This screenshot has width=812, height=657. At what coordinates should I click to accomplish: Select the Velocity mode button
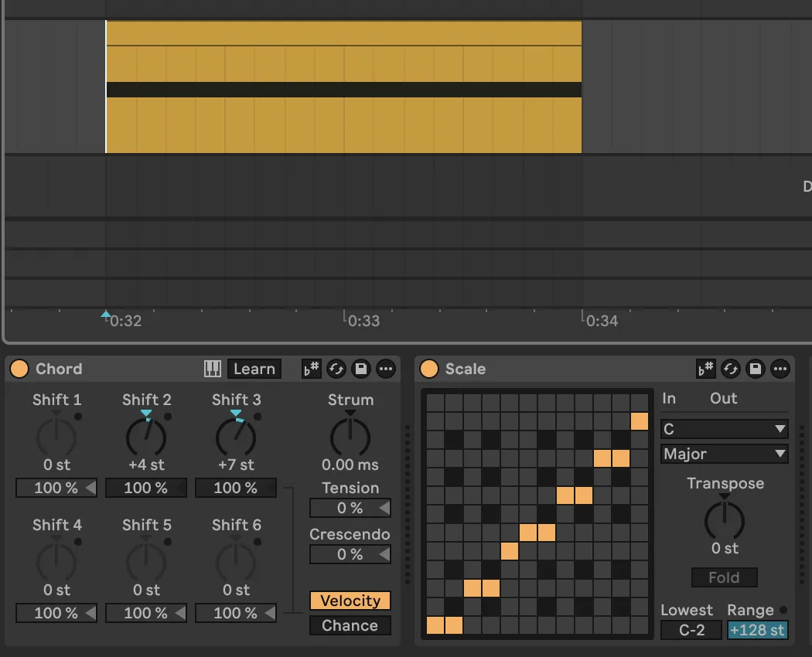[350, 601]
